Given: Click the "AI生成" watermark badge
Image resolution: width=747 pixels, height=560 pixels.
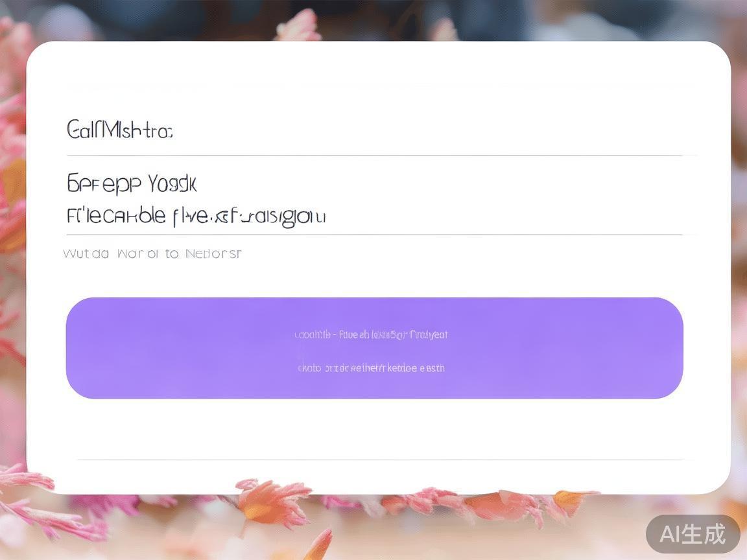Looking at the screenshot, I should (693, 534).
